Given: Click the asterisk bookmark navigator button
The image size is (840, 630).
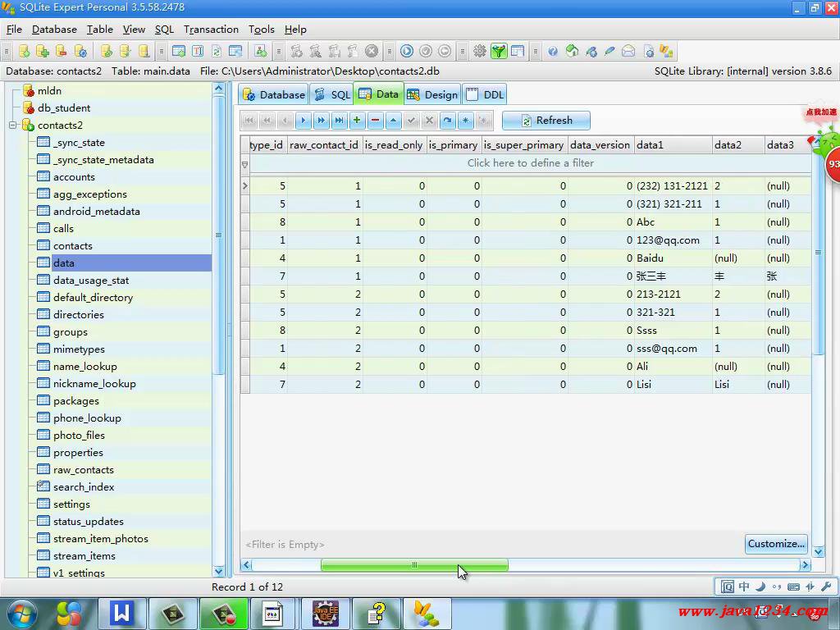Looking at the screenshot, I should pos(465,121).
